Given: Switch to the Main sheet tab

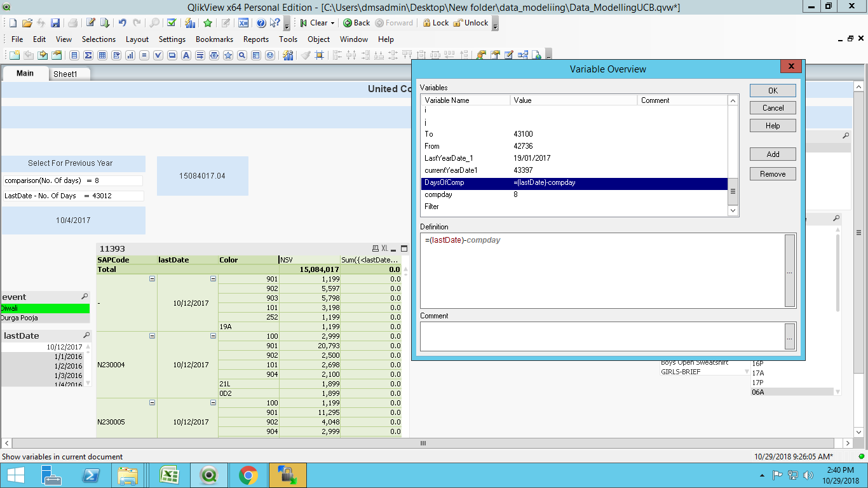Looking at the screenshot, I should coord(25,73).
